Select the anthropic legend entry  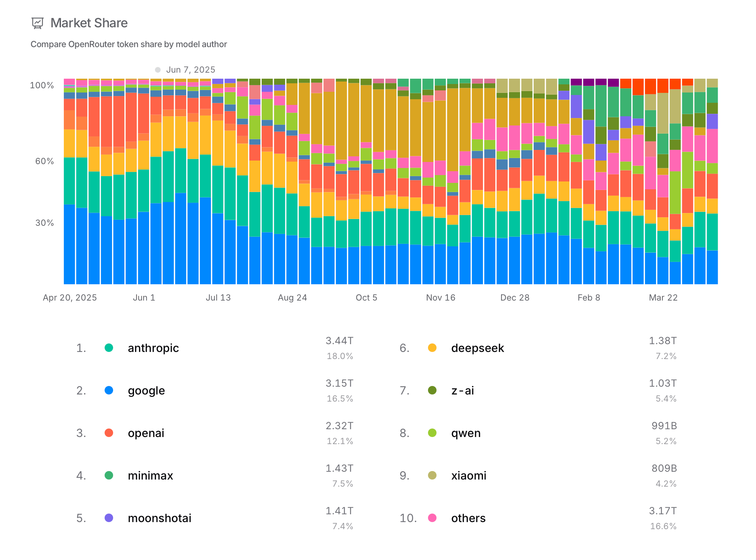(x=153, y=348)
